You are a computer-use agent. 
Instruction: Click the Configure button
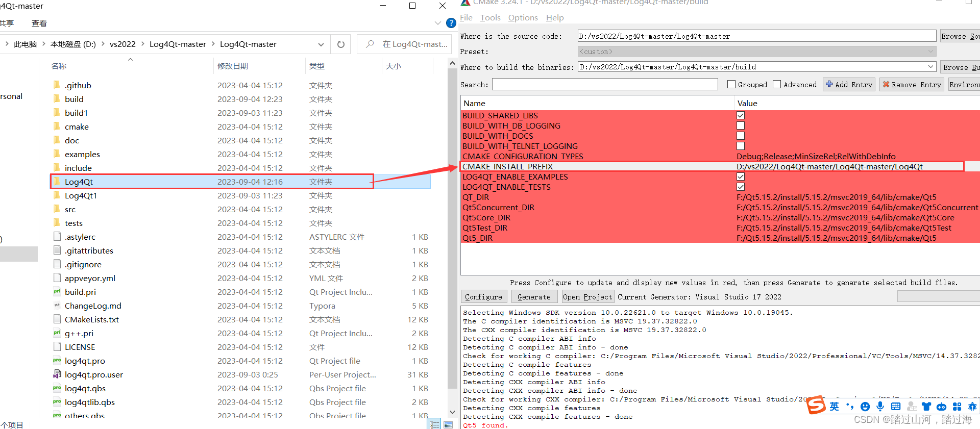pos(483,297)
